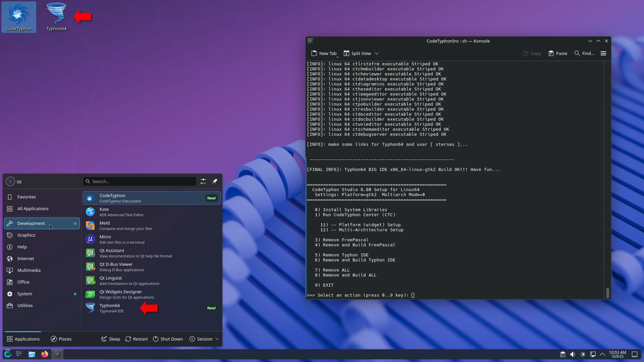Open the KDE application launcher button in taskbar
Image resolution: width=644 pixels, height=362 pixels.
click(8, 354)
